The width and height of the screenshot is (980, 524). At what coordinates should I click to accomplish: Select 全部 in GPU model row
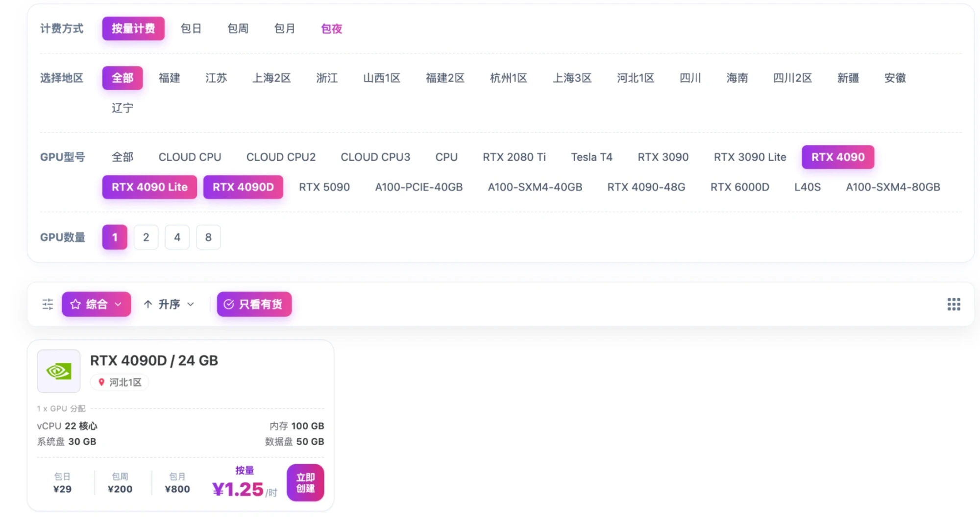coord(122,157)
